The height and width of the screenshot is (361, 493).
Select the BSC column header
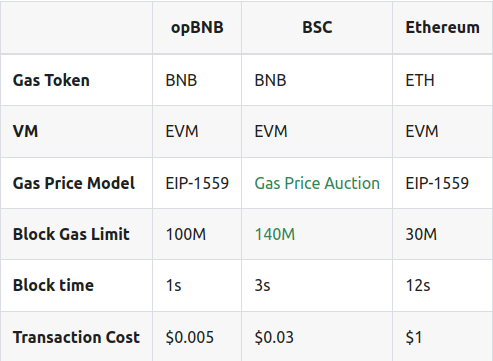click(317, 27)
